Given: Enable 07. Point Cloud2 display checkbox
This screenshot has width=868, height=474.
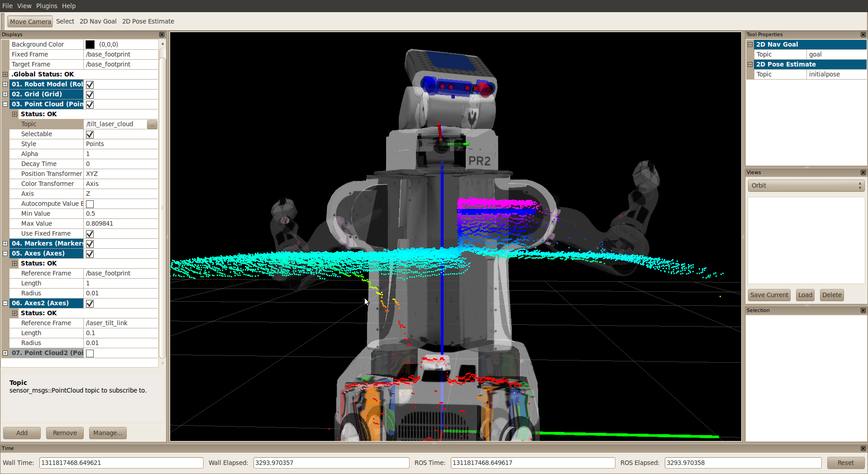Looking at the screenshot, I should (90, 353).
